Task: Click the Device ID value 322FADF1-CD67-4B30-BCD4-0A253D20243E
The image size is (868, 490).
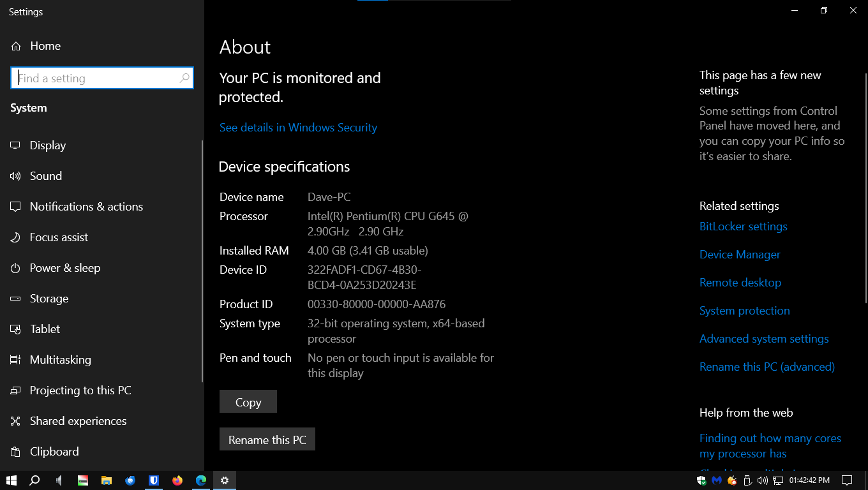Action: pos(364,278)
